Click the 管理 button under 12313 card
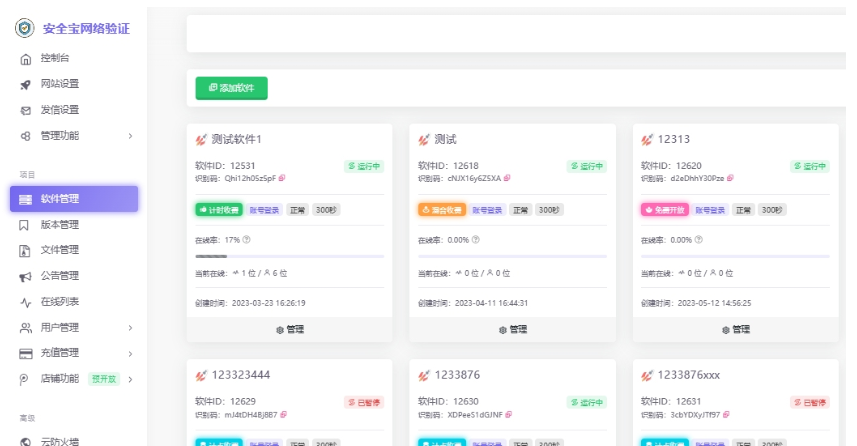The image size is (857, 446). pyautogui.click(x=735, y=329)
